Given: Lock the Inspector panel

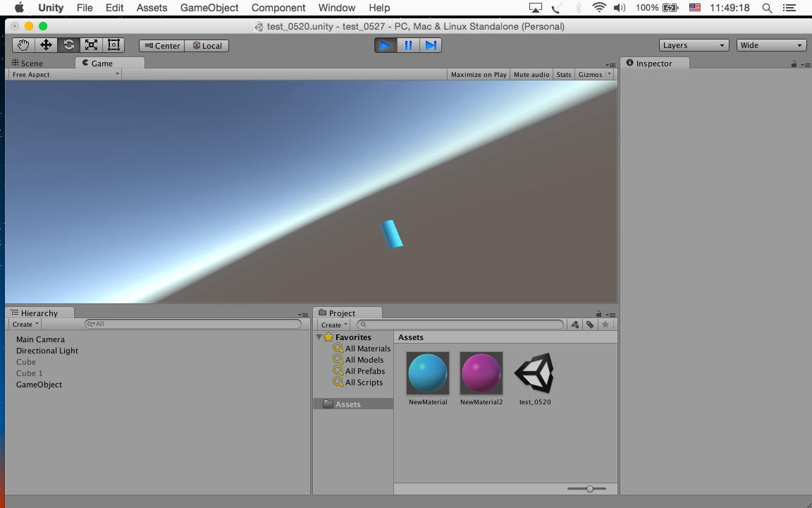Looking at the screenshot, I should pyautogui.click(x=794, y=64).
